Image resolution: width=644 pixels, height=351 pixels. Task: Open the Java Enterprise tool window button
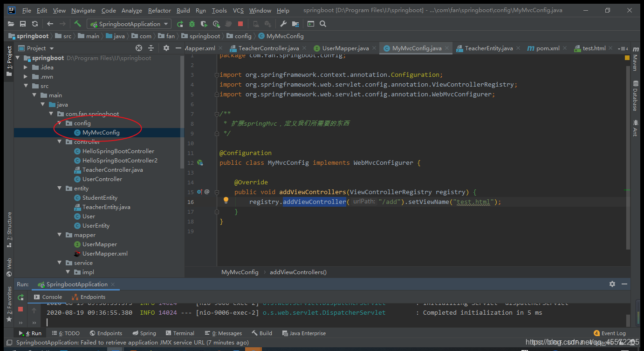(303, 333)
